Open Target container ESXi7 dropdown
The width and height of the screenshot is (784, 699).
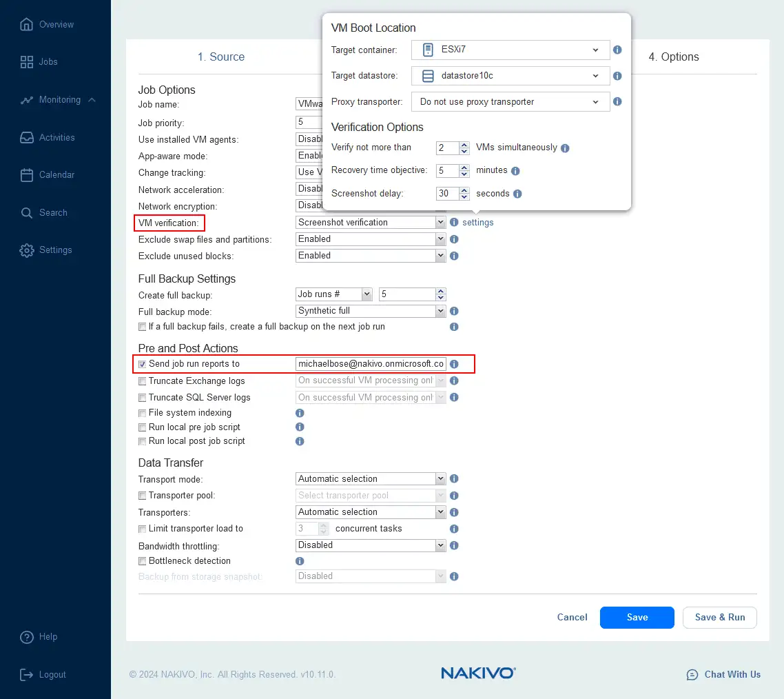coord(510,50)
